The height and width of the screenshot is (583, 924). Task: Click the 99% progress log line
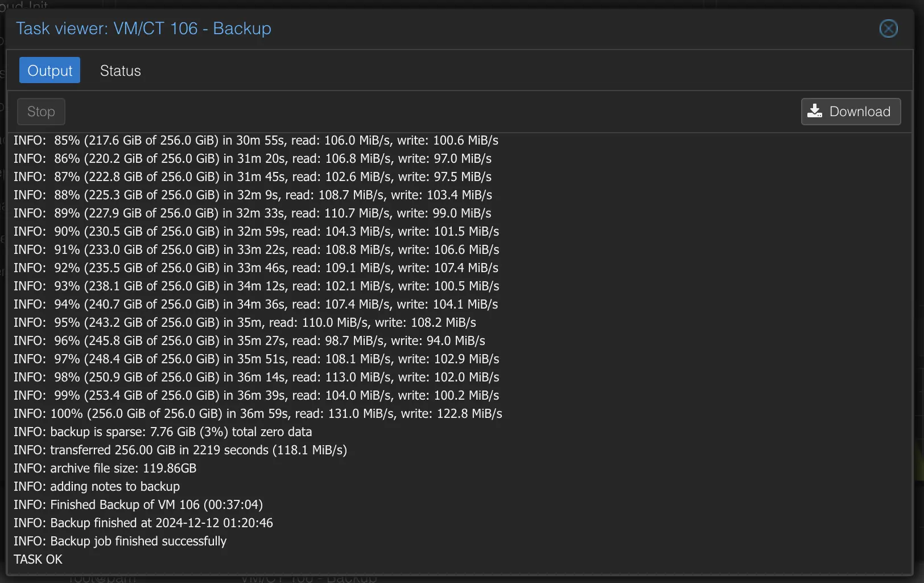256,395
